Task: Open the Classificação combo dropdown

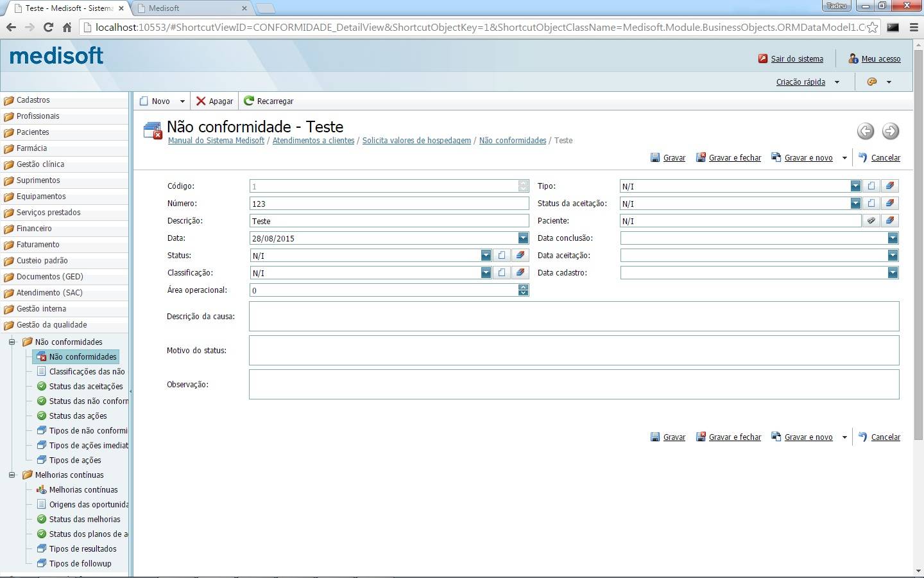Action: [x=486, y=273]
